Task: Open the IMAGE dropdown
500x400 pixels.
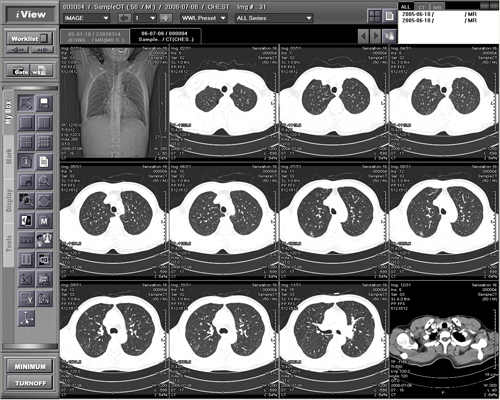Action: pos(86,18)
